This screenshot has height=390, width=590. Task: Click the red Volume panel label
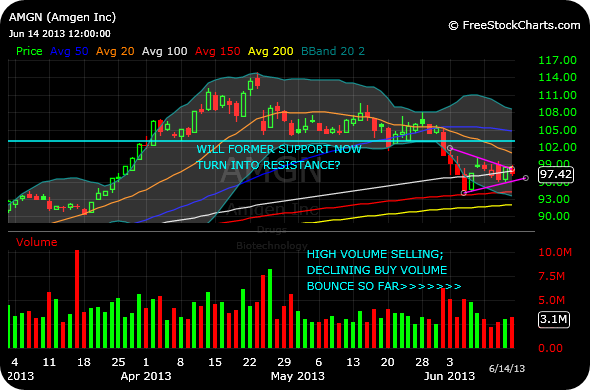(x=37, y=242)
